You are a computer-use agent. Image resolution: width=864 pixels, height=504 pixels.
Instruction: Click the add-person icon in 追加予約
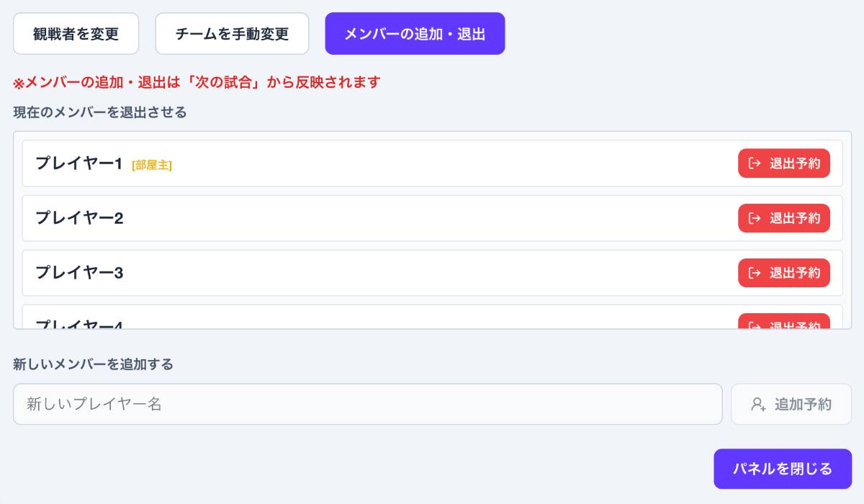758,405
